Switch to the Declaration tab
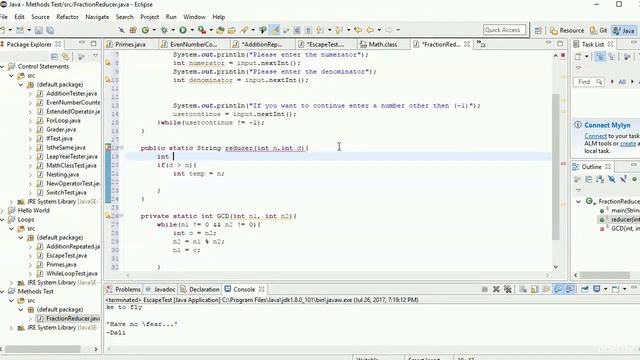 click(200, 289)
